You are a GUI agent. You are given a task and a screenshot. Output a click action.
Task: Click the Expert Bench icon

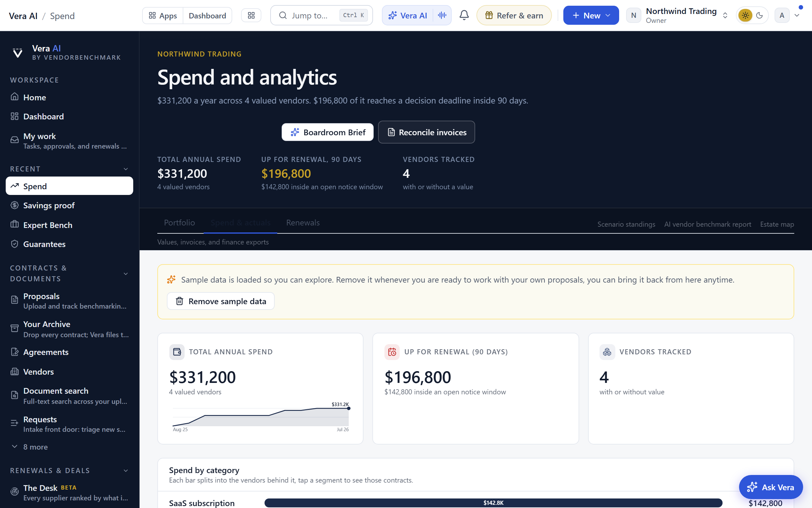[14, 224]
